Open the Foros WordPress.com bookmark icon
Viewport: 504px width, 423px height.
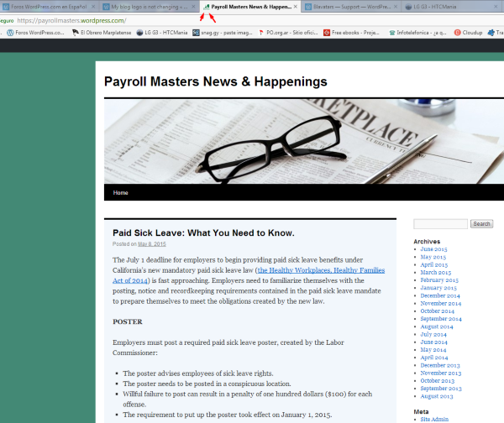[x=10, y=33]
